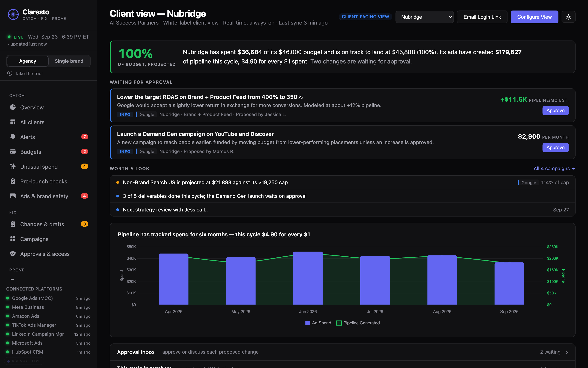Open All 4 campaigns link
588x368 pixels.
554,168
